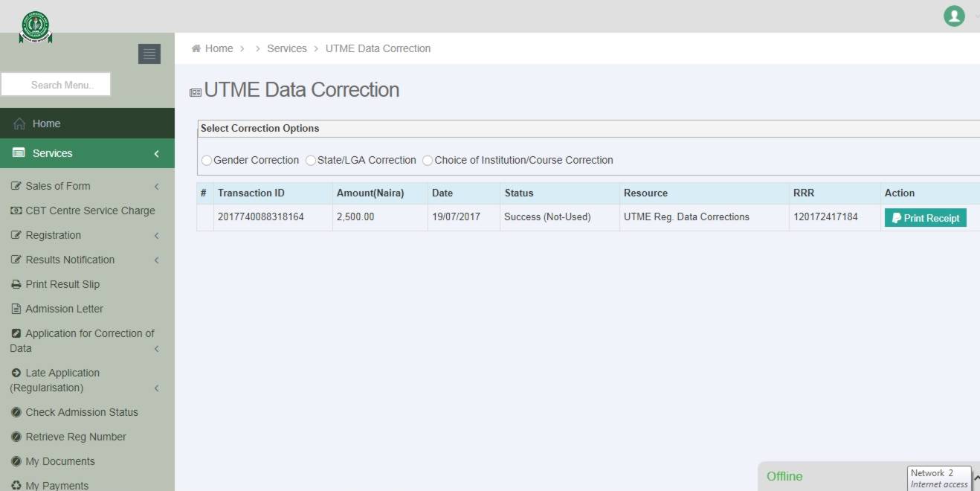Toggle the sidebar hamburger menu button
This screenshot has height=491, width=980.
click(x=149, y=54)
